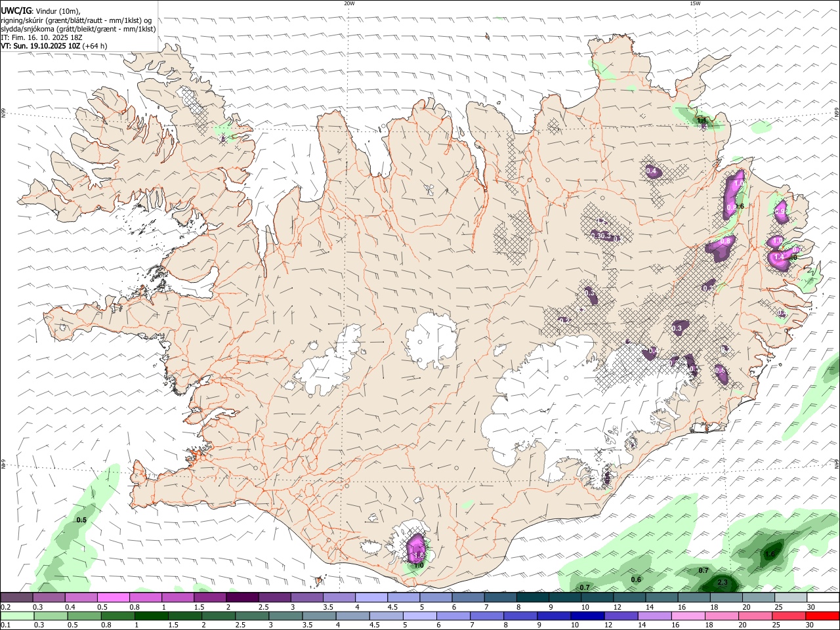Pick the dark green 1 swatch, lower legend row
The image size is (840, 630).
[x=152, y=616]
